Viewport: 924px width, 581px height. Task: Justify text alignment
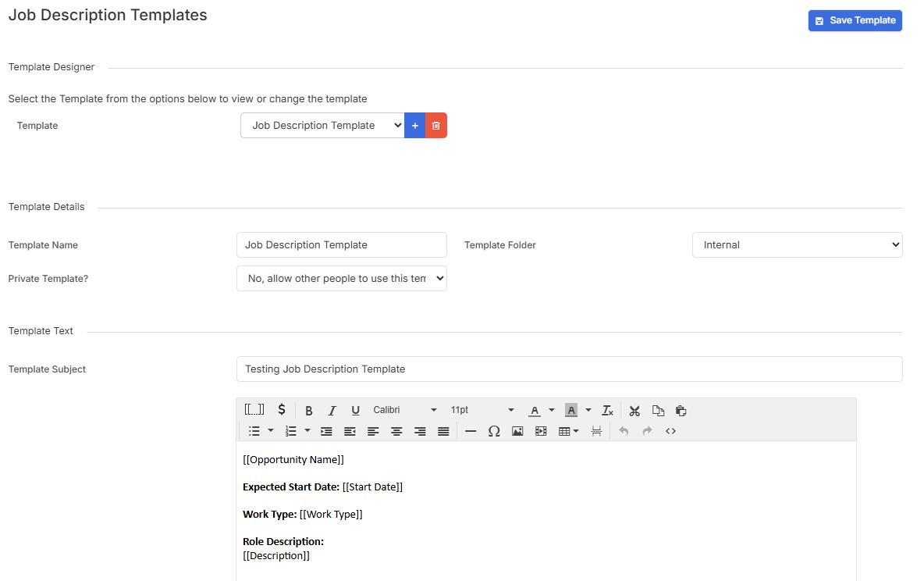[x=444, y=431]
